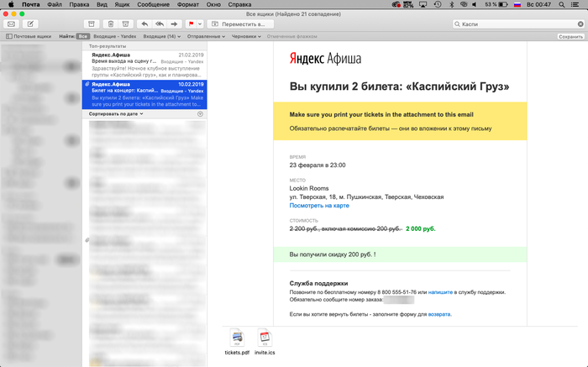The image size is (588, 367).
Task: Click the price '2 000 руб.' in green
Action: (420, 228)
